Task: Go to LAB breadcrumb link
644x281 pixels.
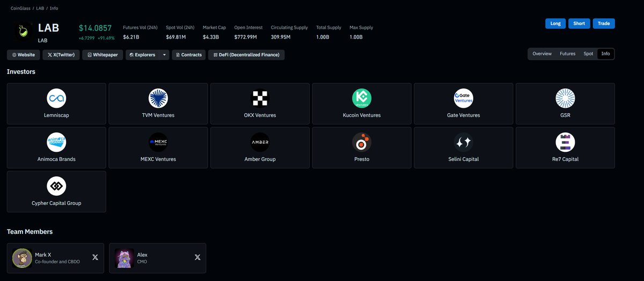Action: tap(40, 8)
